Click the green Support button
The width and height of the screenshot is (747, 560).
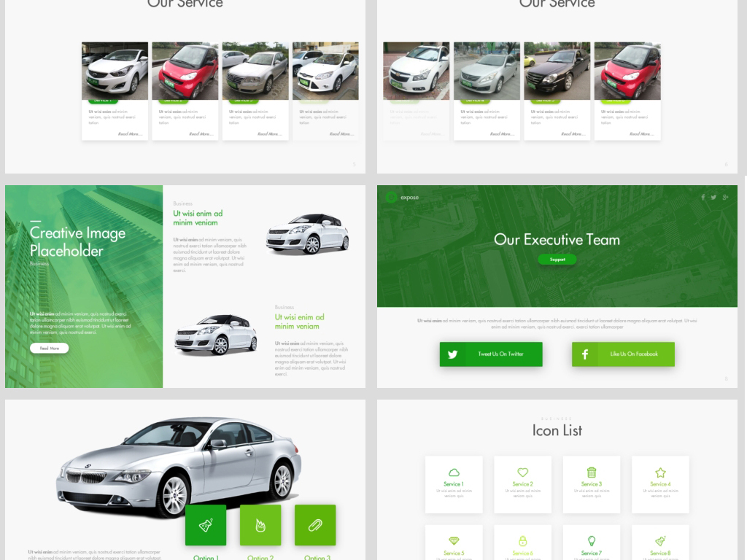557,260
